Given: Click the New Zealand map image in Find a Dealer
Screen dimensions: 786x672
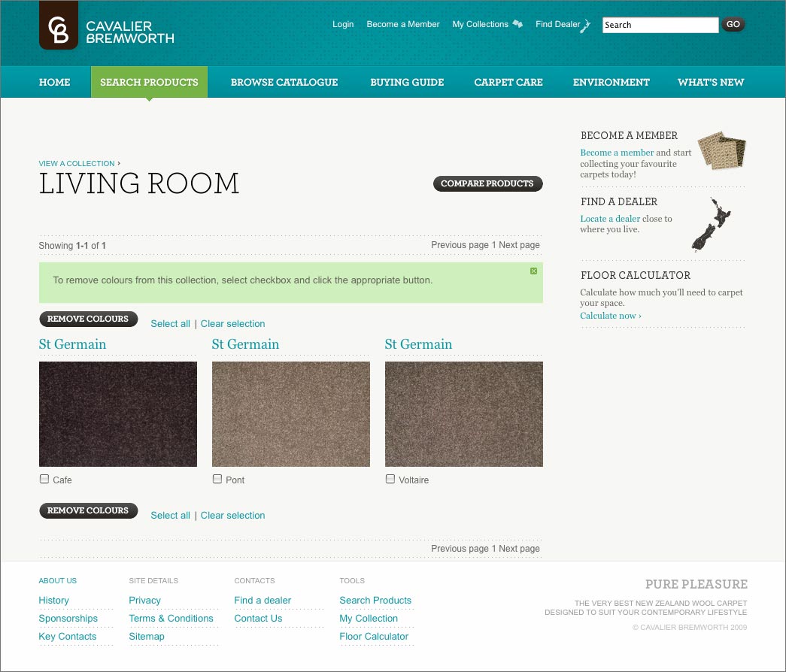Looking at the screenshot, I should (x=711, y=225).
